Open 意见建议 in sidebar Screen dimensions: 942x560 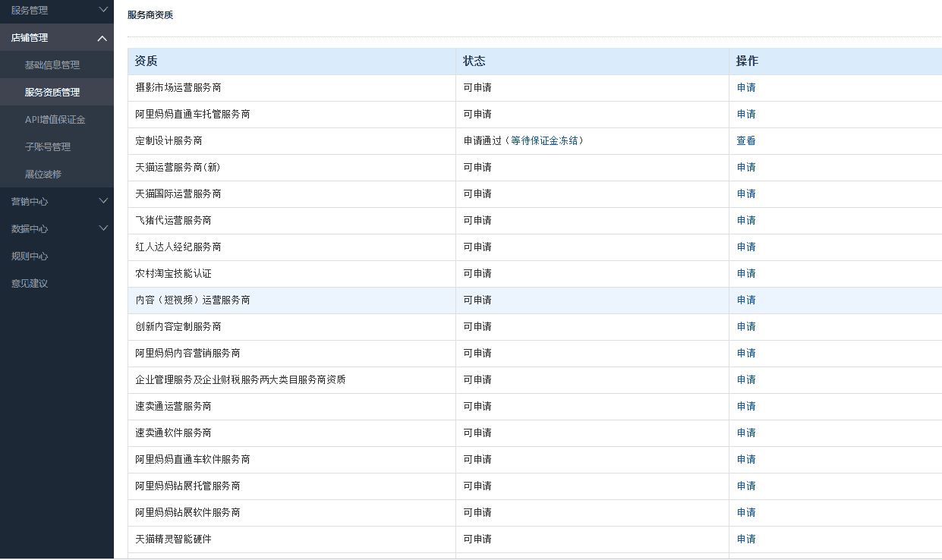(x=30, y=284)
